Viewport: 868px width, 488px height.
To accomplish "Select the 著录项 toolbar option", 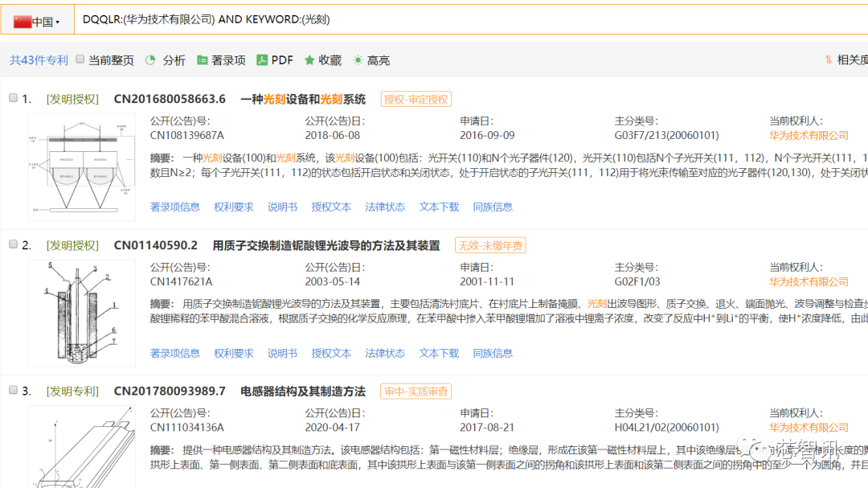I will click(228, 60).
